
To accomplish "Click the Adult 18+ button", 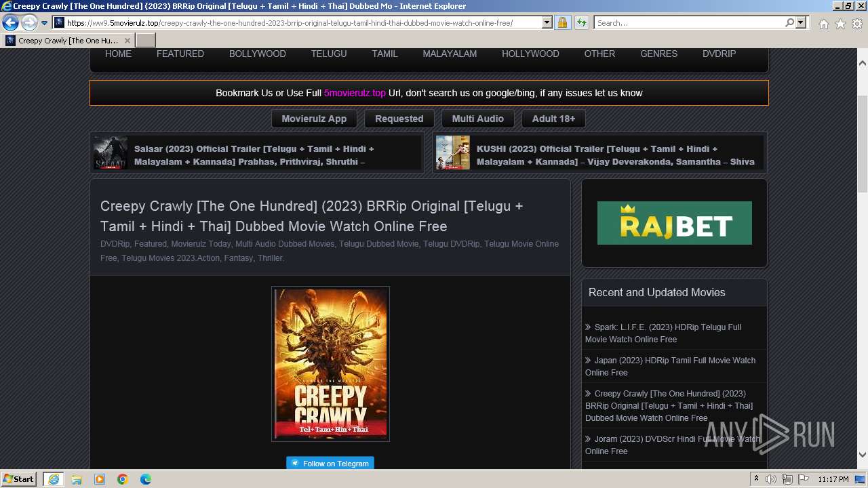I will 553,119.
